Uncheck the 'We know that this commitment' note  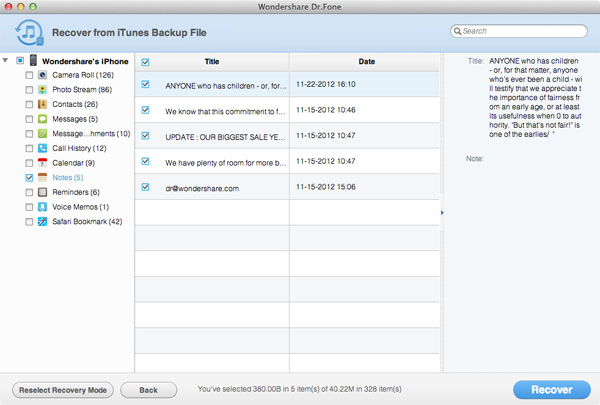tap(145, 110)
